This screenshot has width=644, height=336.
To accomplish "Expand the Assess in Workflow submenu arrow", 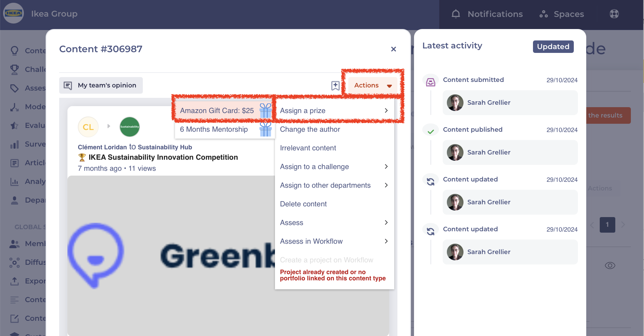I will click(x=386, y=241).
